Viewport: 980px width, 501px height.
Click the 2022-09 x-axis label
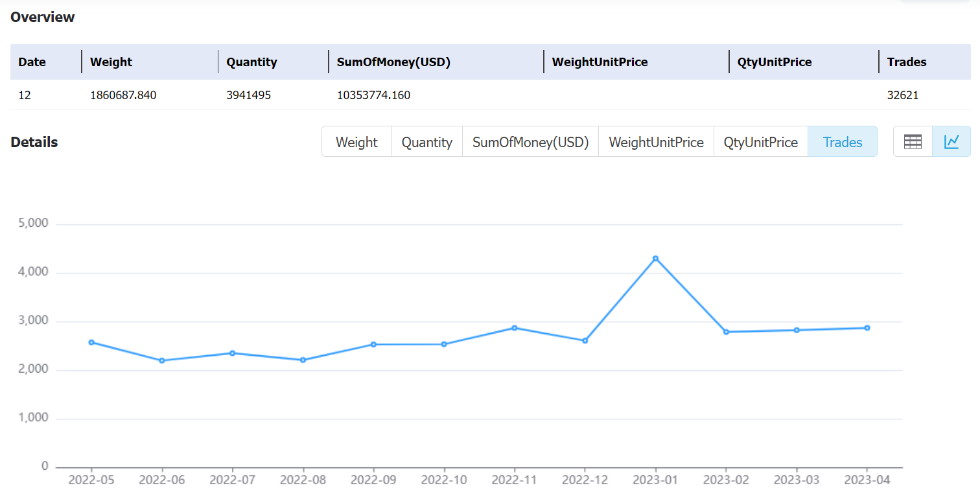pos(373,480)
